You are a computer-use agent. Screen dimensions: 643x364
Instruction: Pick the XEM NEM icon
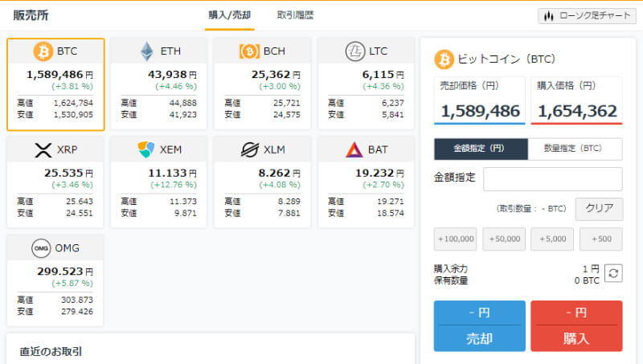pyautogui.click(x=145, y=149)
